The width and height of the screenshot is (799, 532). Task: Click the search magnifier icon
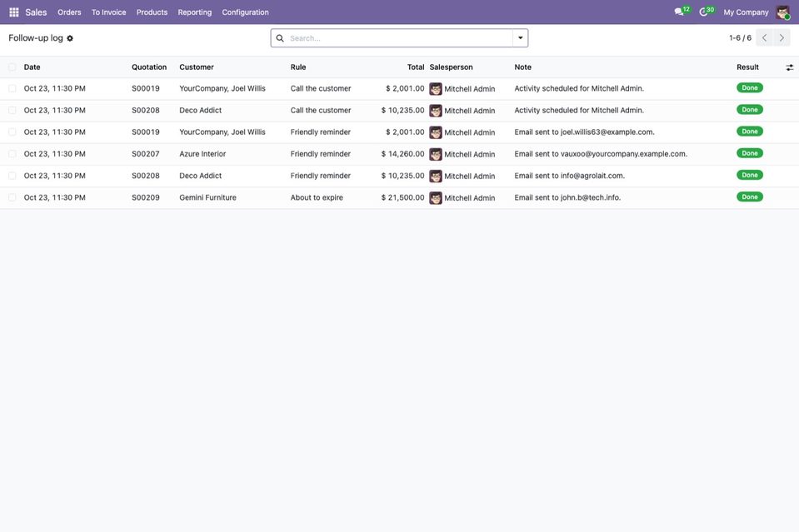(280, 38)
